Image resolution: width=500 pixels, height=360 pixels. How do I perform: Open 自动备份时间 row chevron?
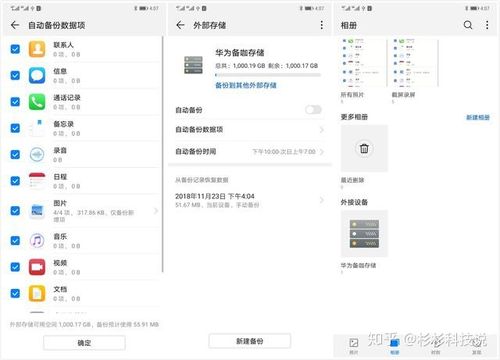pos(322,152)
